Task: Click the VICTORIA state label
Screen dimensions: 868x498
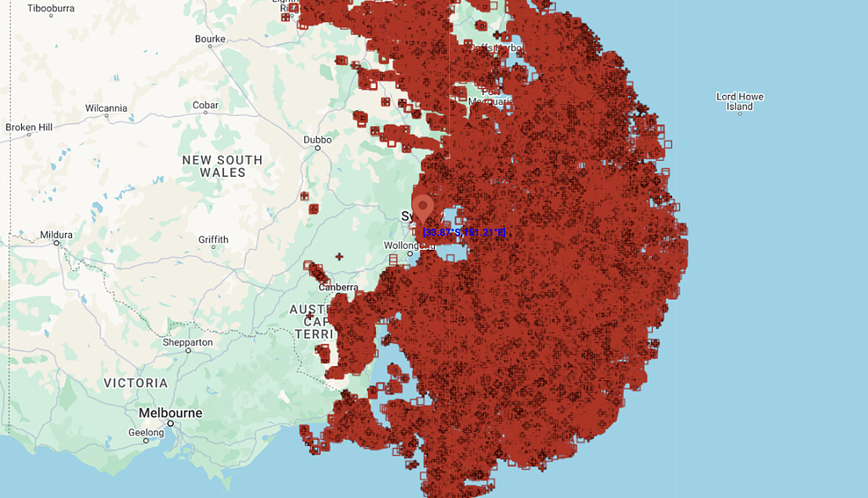Action: (x=136, y=383)
